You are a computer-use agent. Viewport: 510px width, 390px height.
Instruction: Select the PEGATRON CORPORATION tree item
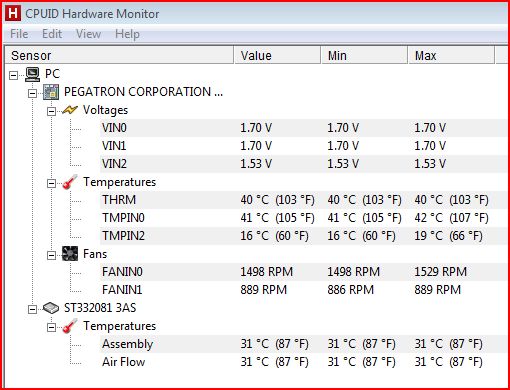tap(143, 92)
